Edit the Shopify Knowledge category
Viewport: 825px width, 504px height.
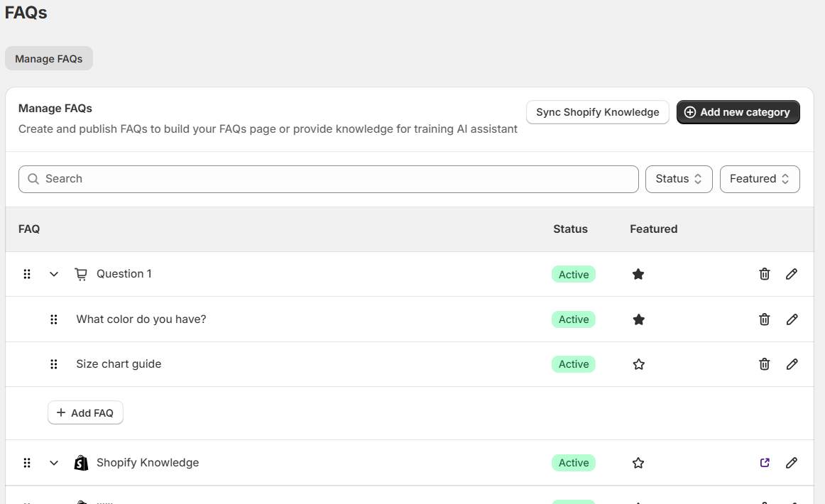[792, 463]
